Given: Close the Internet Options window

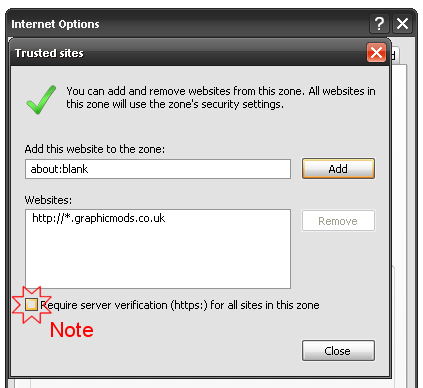Looking at the screenshot, I should click(402, 24).
